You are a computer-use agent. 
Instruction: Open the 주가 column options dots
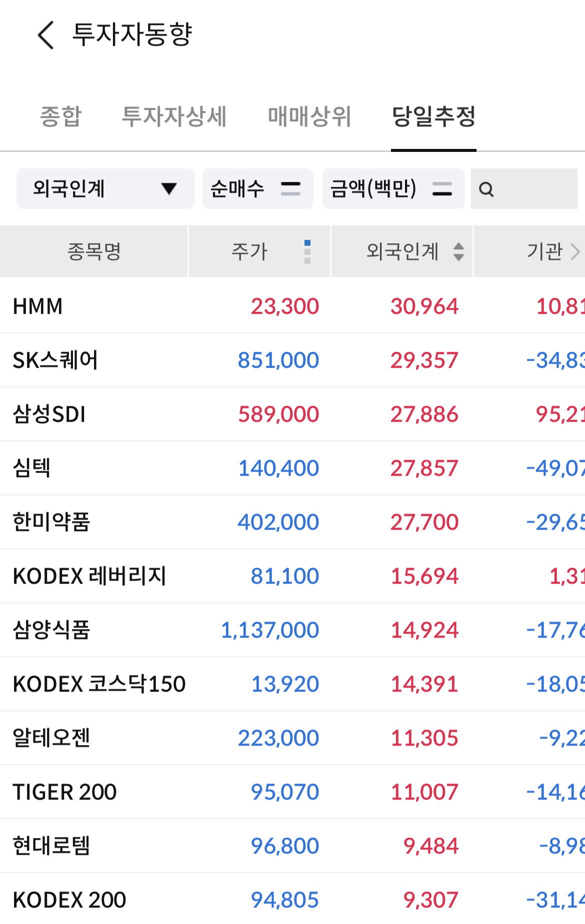tap(307, 251)
